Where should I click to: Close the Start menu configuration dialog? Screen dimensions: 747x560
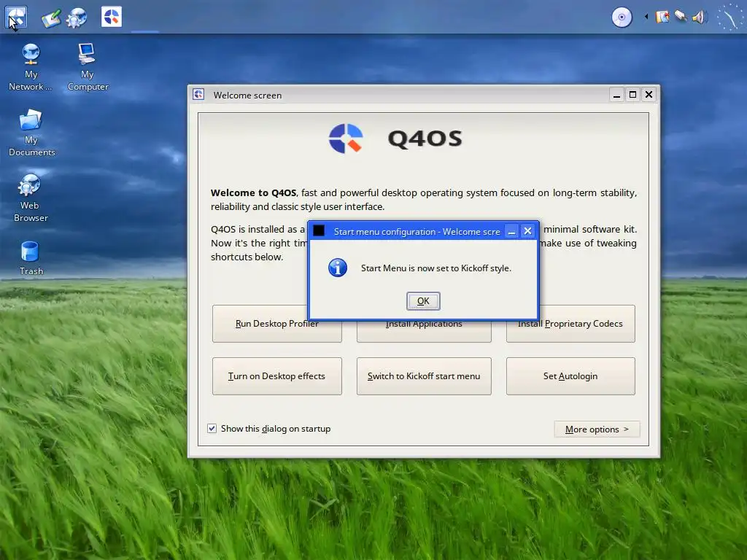527,231
